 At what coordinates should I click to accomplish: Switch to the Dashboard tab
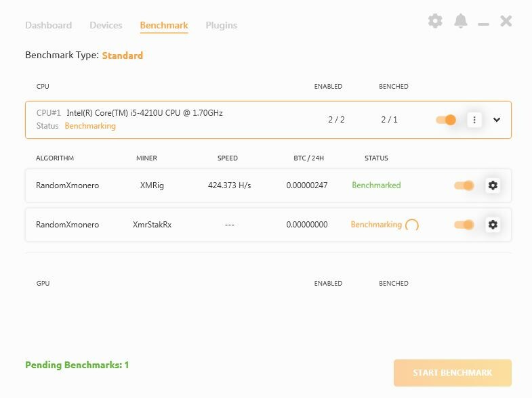48,25
